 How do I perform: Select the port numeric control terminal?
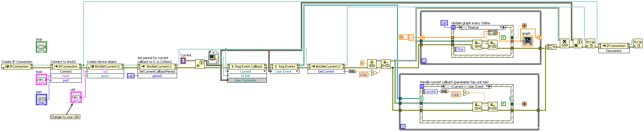coord(41,100)
